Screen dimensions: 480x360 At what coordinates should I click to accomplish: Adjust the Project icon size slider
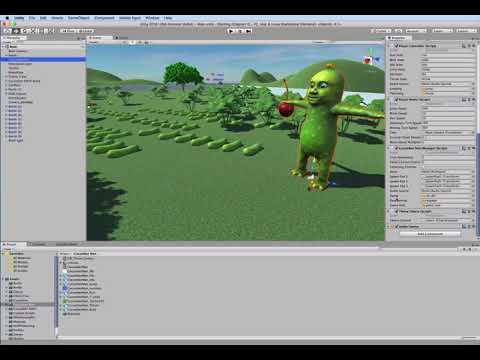coord(469,338)
